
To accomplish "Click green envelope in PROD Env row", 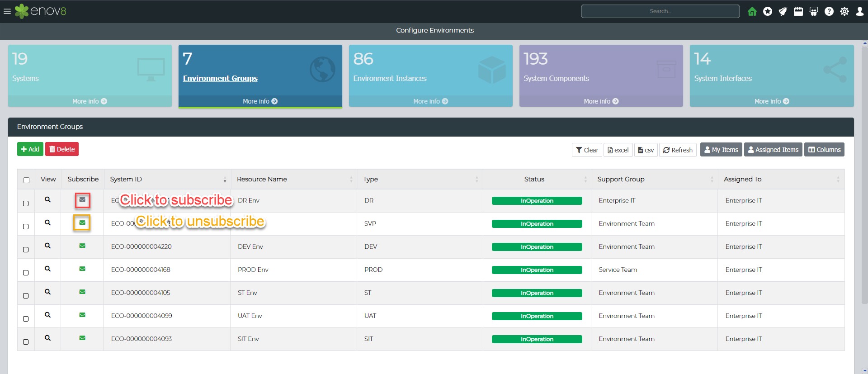I will click(x=82, y=269).
